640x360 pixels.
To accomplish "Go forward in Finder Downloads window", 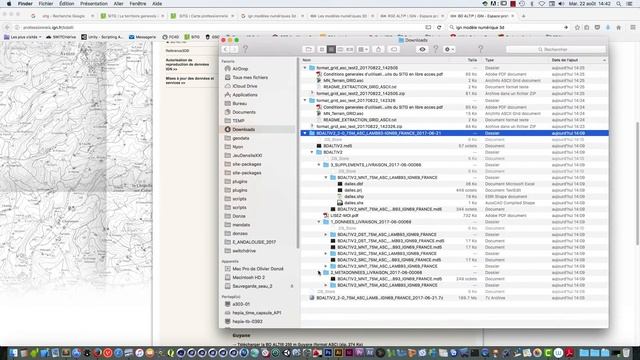I will click(x=234, y=49).
